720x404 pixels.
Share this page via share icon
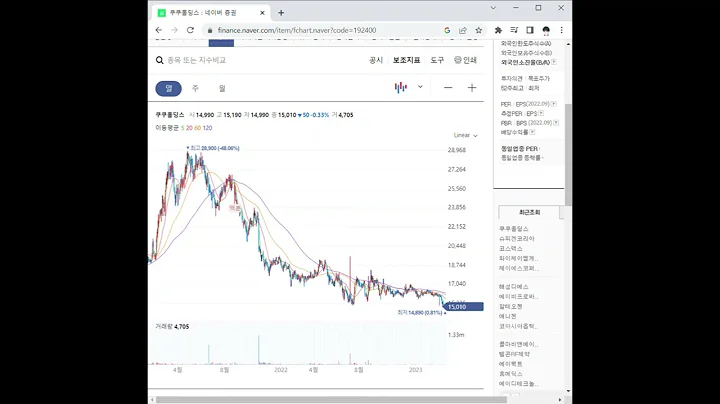click(462, 30)
